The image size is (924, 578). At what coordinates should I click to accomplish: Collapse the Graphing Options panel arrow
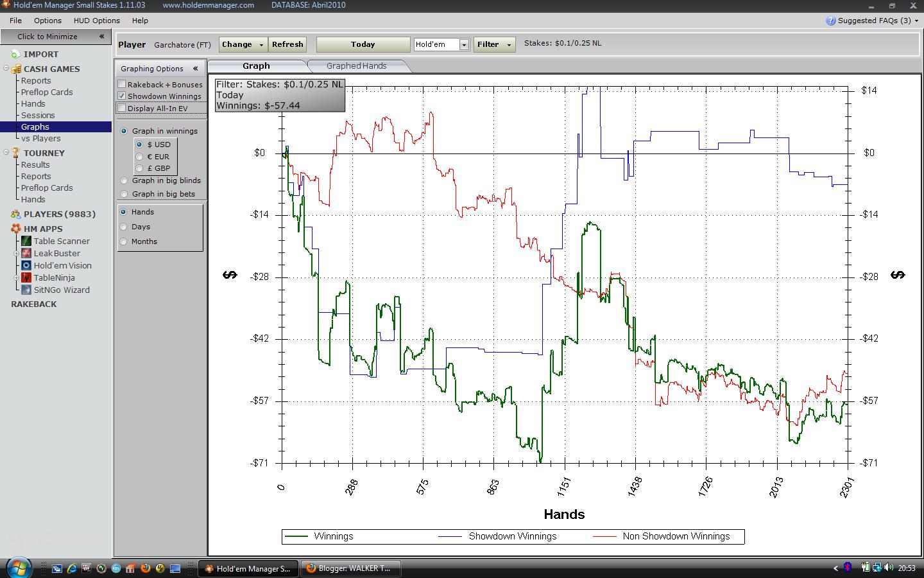pyautogui.click(x=195, y=68)
